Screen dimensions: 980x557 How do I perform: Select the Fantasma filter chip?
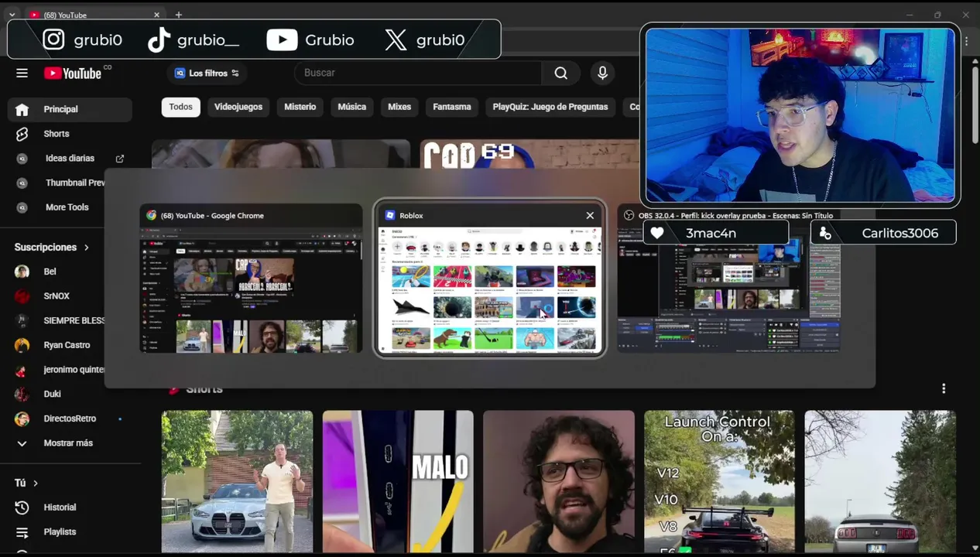[x=452, y=107]
